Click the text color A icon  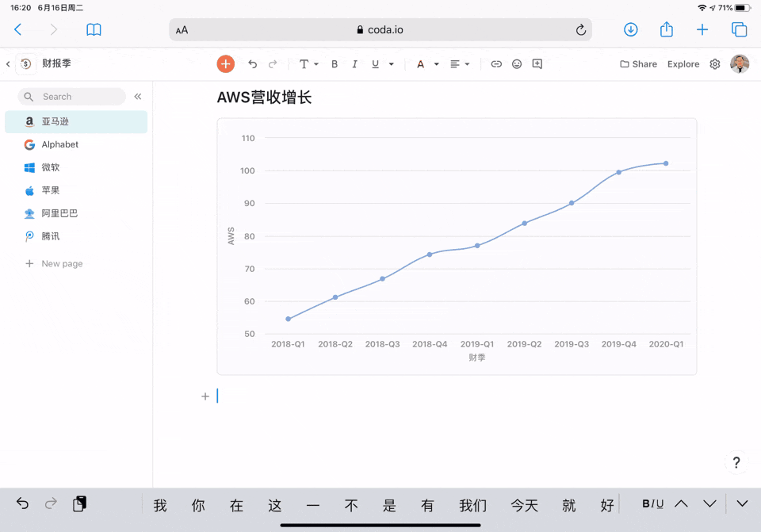point(420,64)
